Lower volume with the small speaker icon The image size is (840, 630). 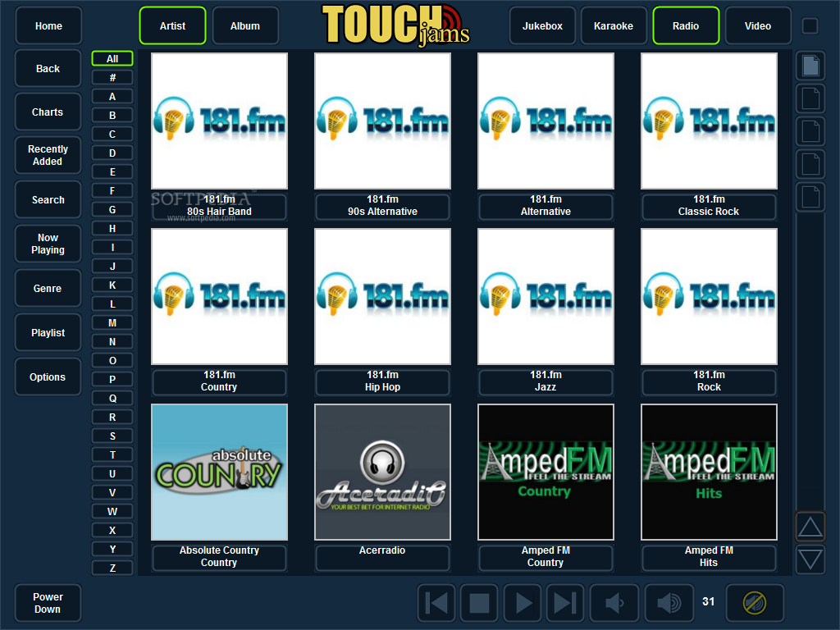[x=614, y=603]
